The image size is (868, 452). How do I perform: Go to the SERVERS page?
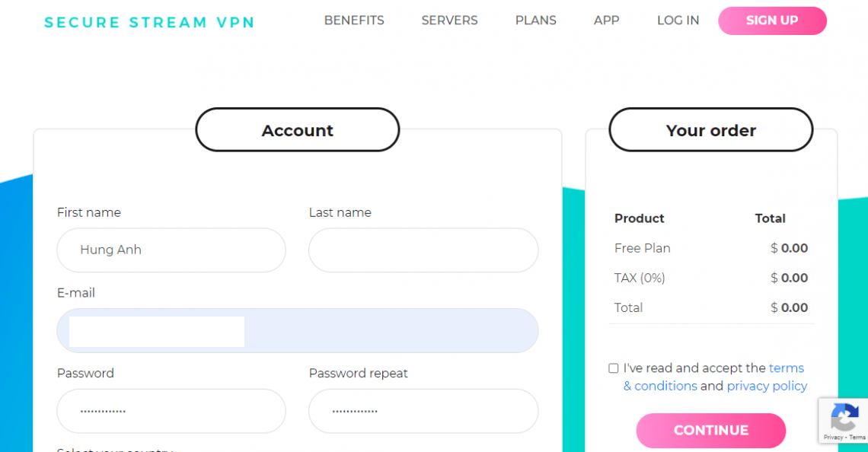tap(449, 21)
